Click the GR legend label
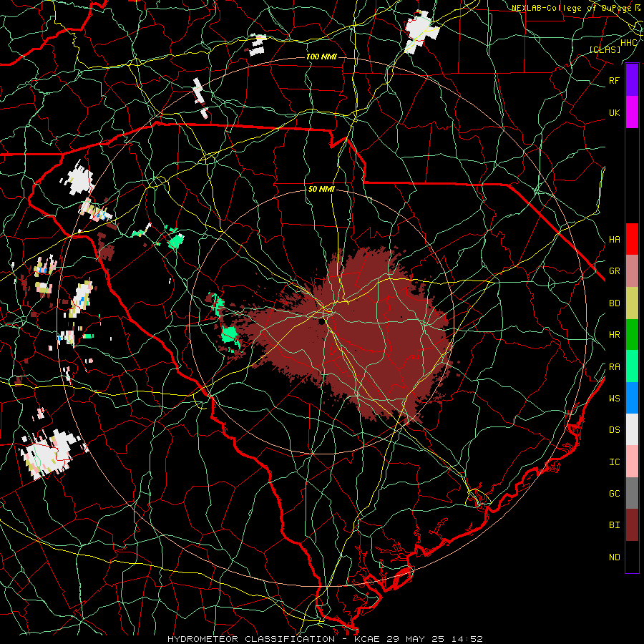Screen dimensions: 644x644 [614, 271]
